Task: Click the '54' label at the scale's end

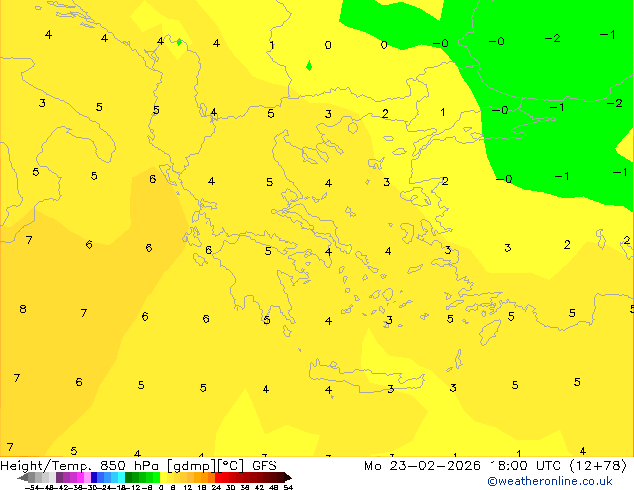Action: coord(288,487)
